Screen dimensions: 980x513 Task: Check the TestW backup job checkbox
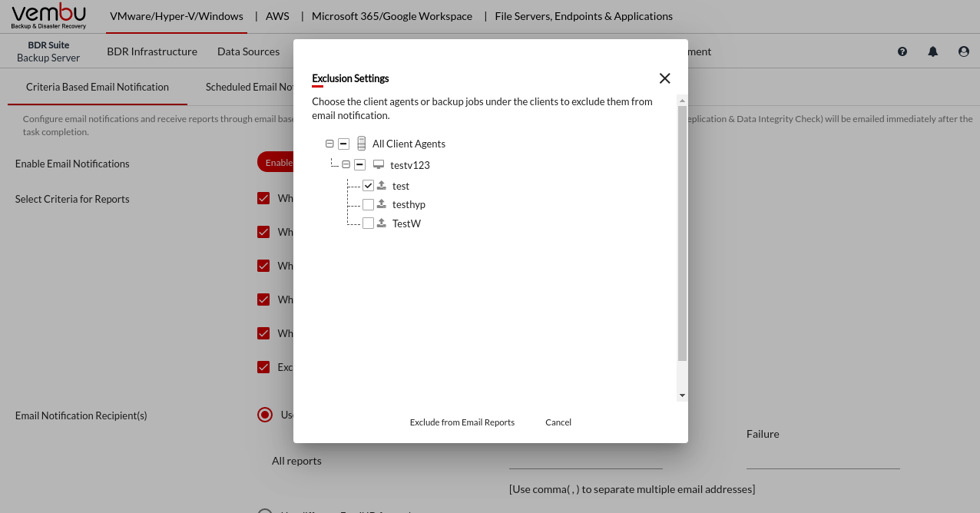pyautogui.click(x=369, y=223)
